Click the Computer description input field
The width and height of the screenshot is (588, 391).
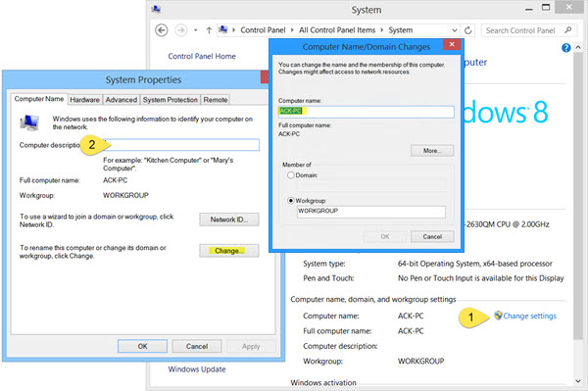(x=181, y=145)
